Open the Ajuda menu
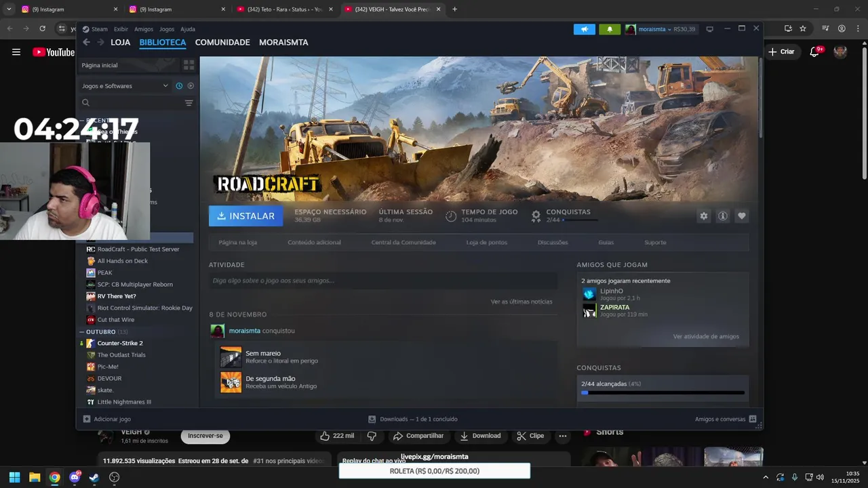The height and width of the screenshot is (488, 868). click(188, 29)
